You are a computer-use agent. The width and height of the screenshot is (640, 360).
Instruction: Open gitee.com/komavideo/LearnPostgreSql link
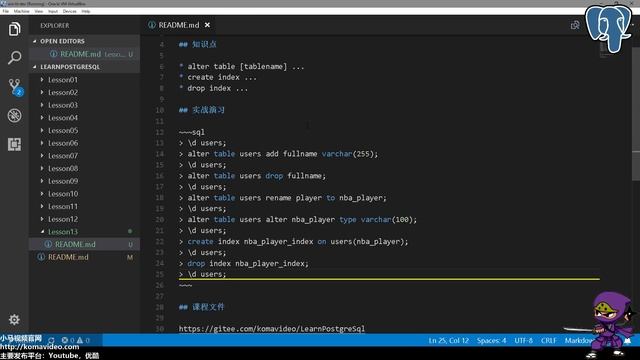click(272, 329)
